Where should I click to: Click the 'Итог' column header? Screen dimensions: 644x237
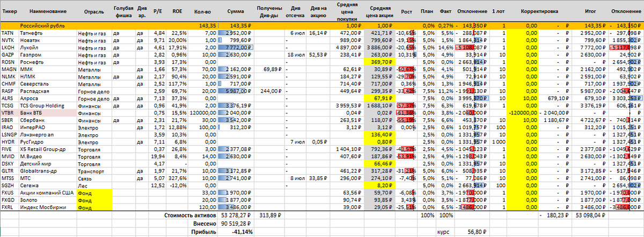point(590,11)
